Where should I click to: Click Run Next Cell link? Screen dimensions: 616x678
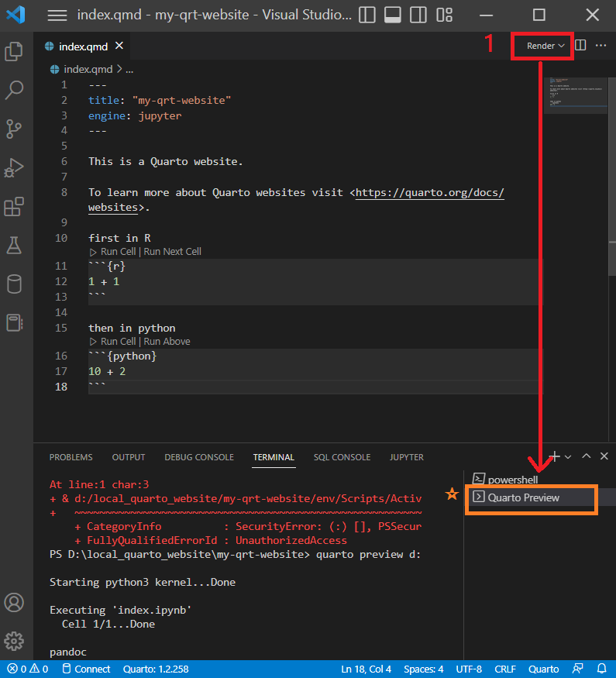[x=173, y=252]
